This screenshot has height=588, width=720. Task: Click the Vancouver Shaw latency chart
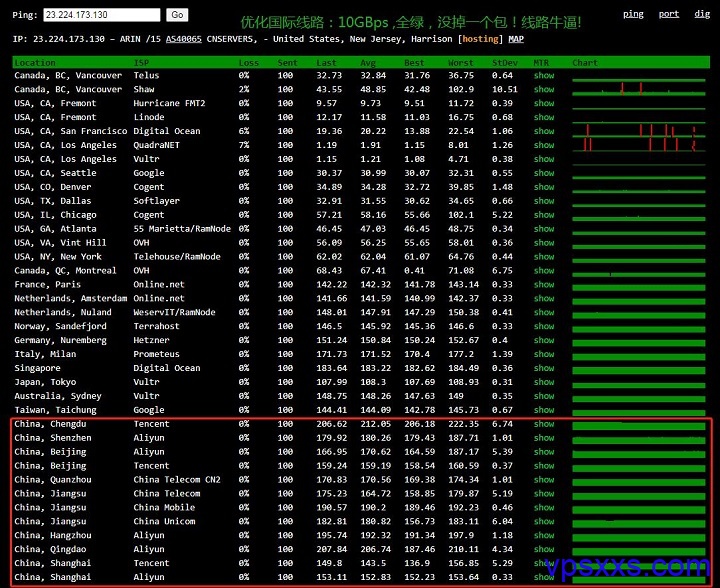(639, 89)
